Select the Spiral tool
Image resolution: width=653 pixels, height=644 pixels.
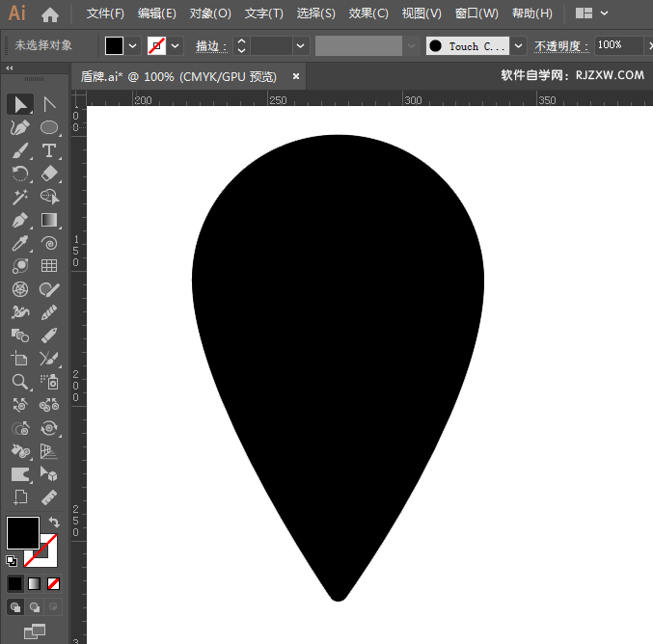coord(49,243)
